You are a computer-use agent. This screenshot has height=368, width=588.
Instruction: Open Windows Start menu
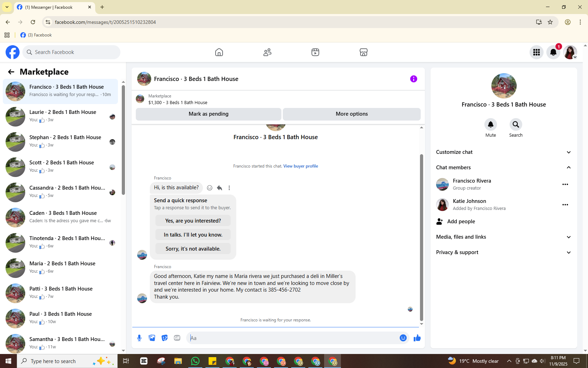tap(8, 361)
